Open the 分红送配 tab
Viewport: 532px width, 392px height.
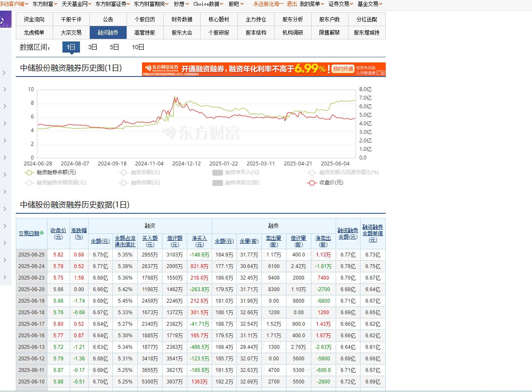pyautogui.click(x=367, y=19)
